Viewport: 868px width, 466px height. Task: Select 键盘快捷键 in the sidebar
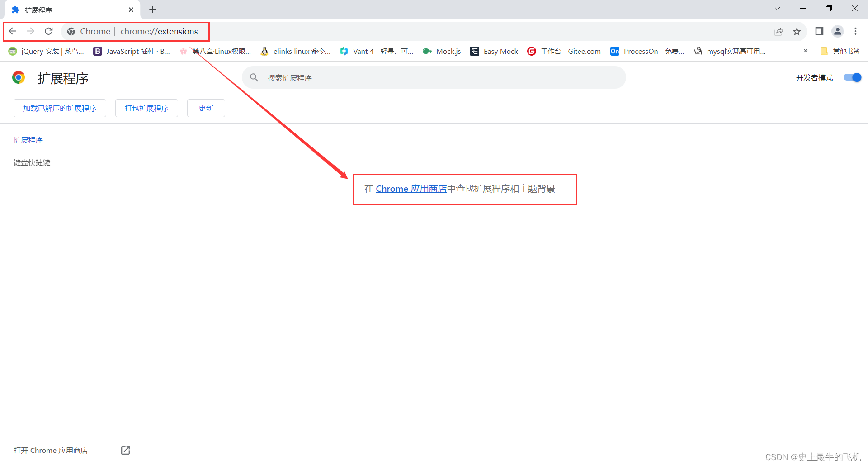pyautogui.click(x=32, y=162)
